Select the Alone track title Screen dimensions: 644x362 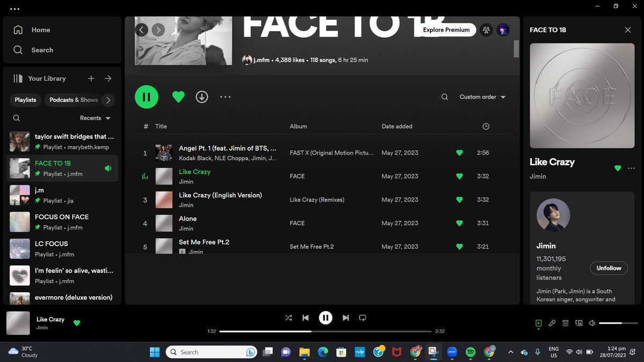(188, 219)
